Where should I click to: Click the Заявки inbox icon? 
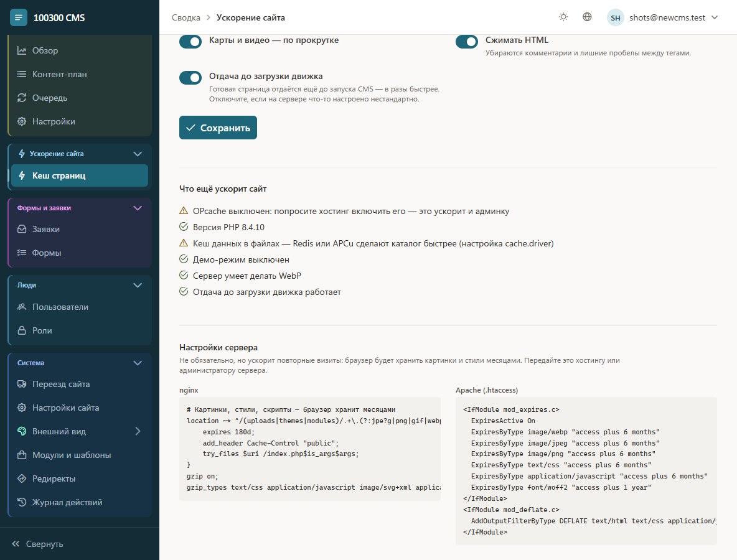[x=22, y=229]
